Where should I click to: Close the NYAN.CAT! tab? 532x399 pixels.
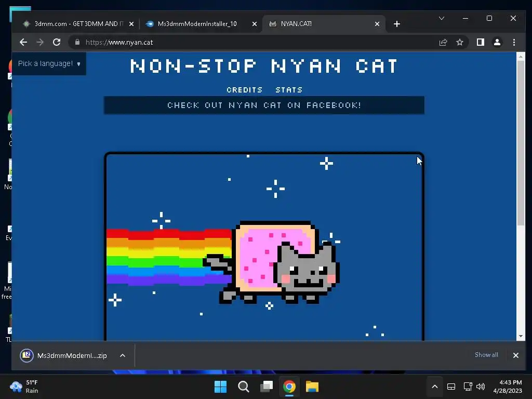tap(377, 24)
